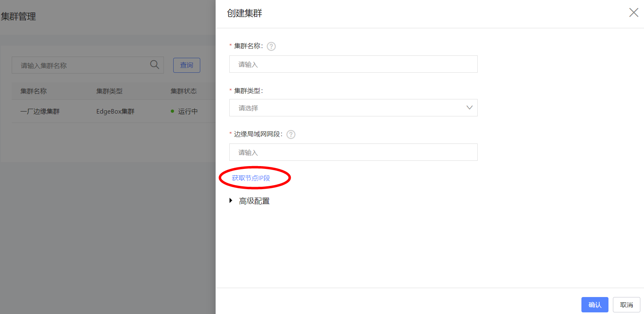Click the 取消 button
644x314 pixels.
point(627,305)
